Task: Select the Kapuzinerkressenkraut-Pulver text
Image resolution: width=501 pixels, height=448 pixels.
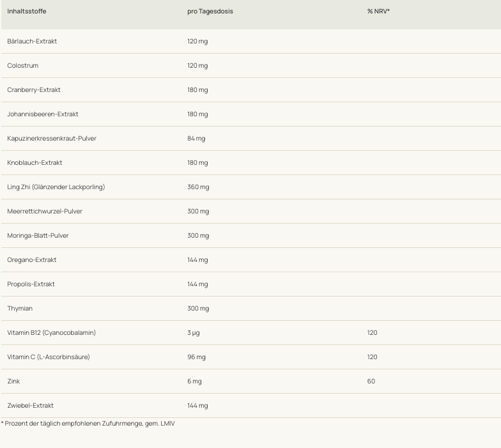Action: click(52, 139)
